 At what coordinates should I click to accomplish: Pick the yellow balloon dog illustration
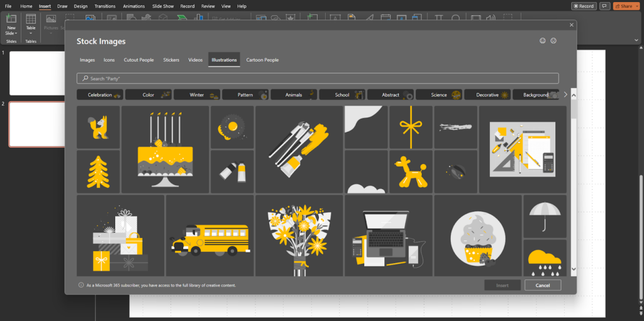(x=411, y=171)
